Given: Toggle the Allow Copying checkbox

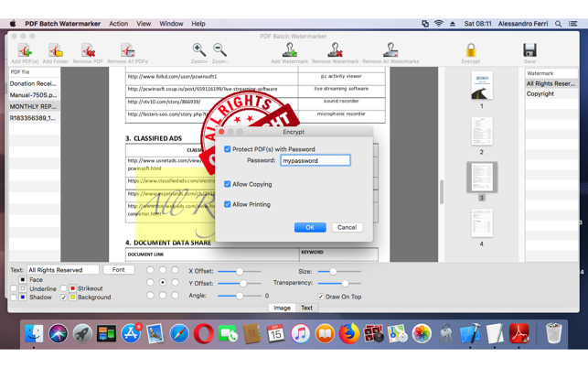Looking at the screenshot, I should click(228, 184).
